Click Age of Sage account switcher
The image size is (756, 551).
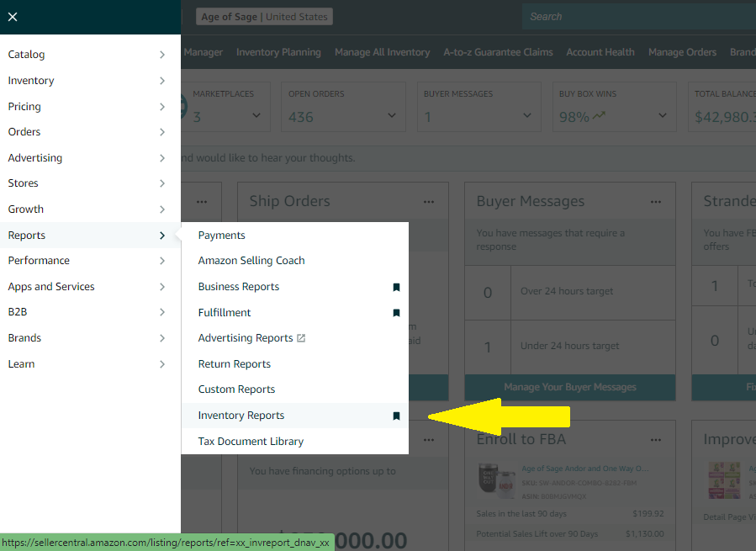pos(264,17)
